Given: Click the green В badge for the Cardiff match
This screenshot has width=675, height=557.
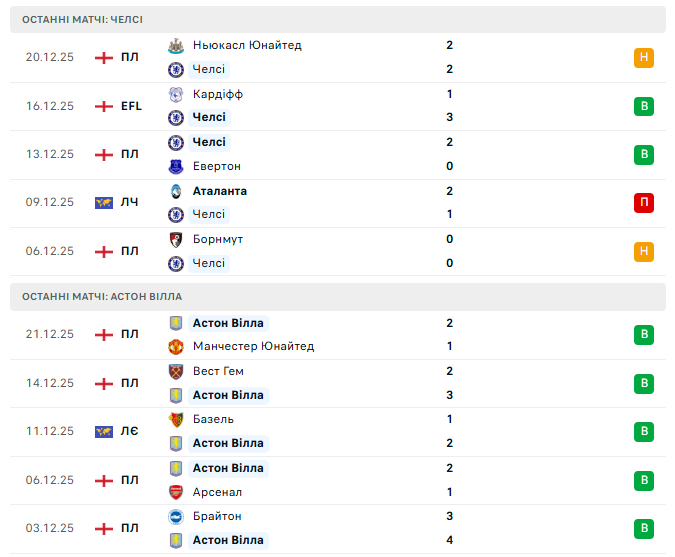Looking at the screenshot, I should (643, 106).
